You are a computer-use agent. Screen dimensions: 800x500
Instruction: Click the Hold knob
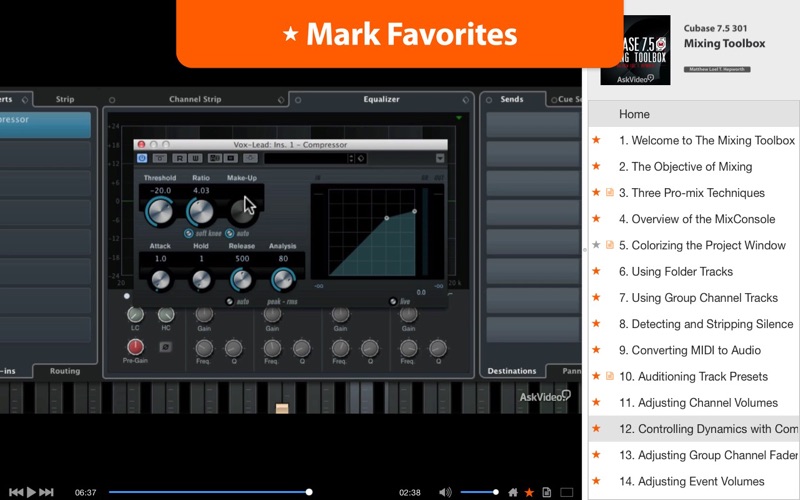201,280
